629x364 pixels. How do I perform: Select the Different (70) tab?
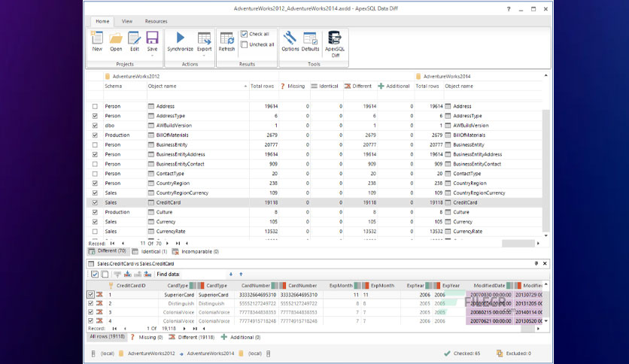(x=107, y=251)
